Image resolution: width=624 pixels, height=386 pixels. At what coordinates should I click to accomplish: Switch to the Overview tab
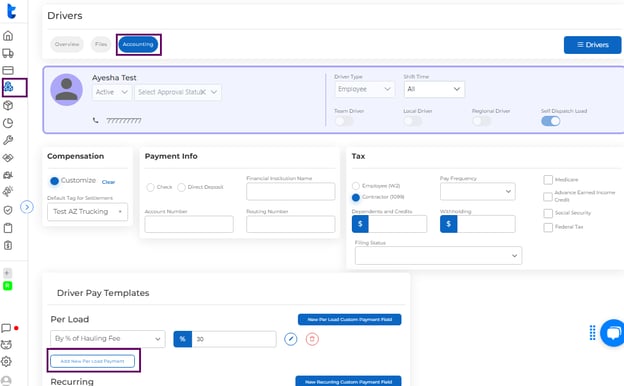(x=67, y=44)
